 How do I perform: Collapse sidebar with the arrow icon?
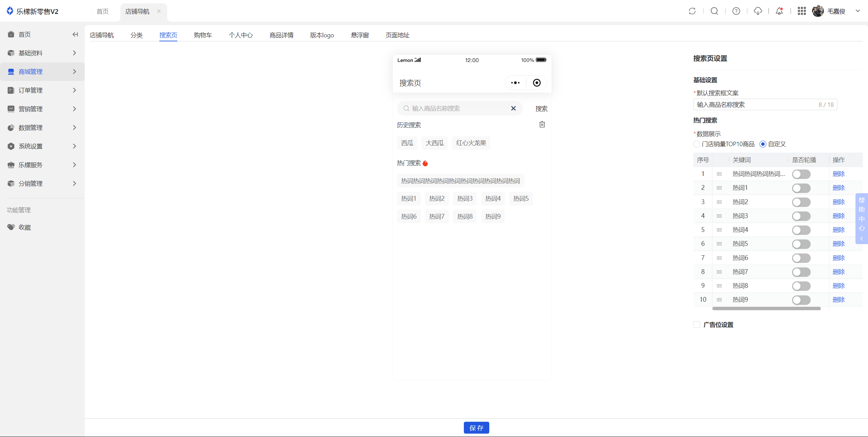click(x=75, y=34)
